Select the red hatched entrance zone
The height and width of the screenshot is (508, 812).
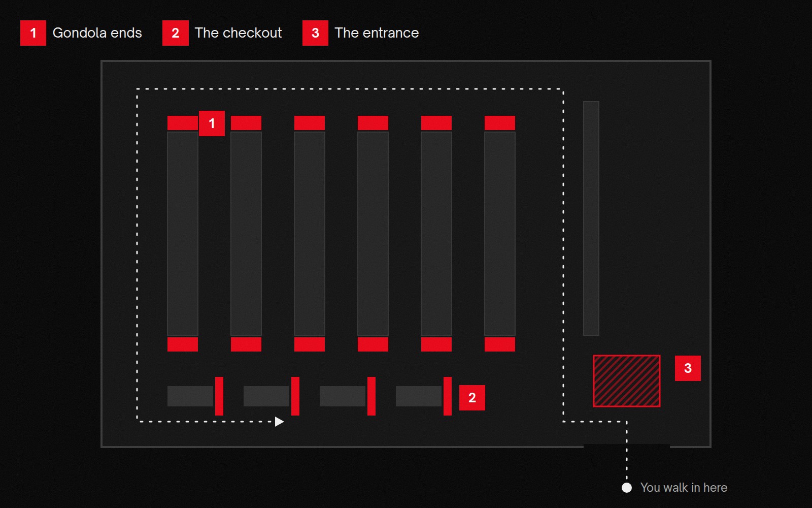pyautogui.click(x=627, y=381)
